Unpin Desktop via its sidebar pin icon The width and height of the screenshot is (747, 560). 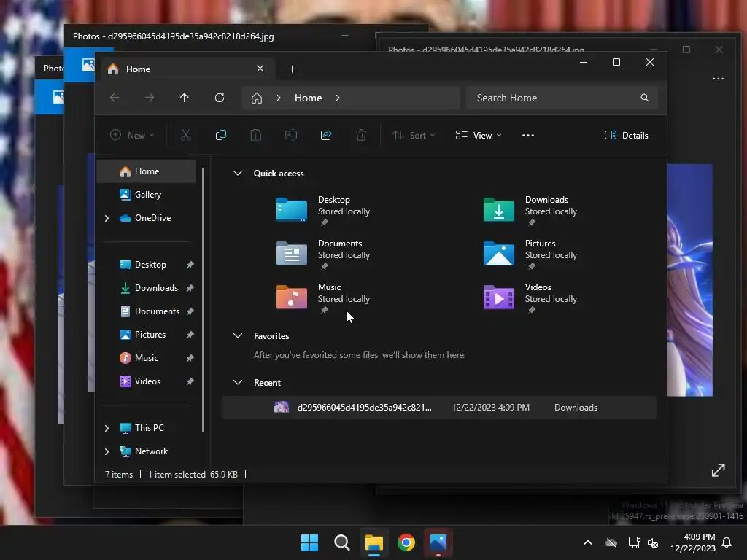pos(190,265)
